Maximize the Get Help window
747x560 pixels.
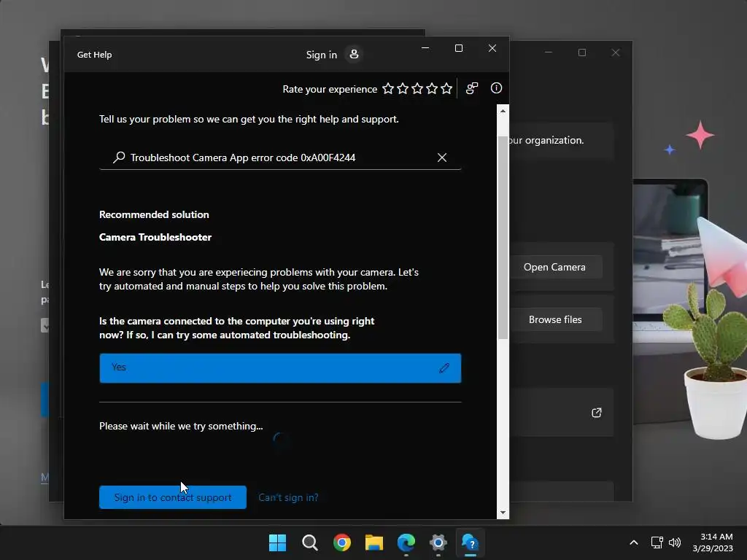point(459,48)
